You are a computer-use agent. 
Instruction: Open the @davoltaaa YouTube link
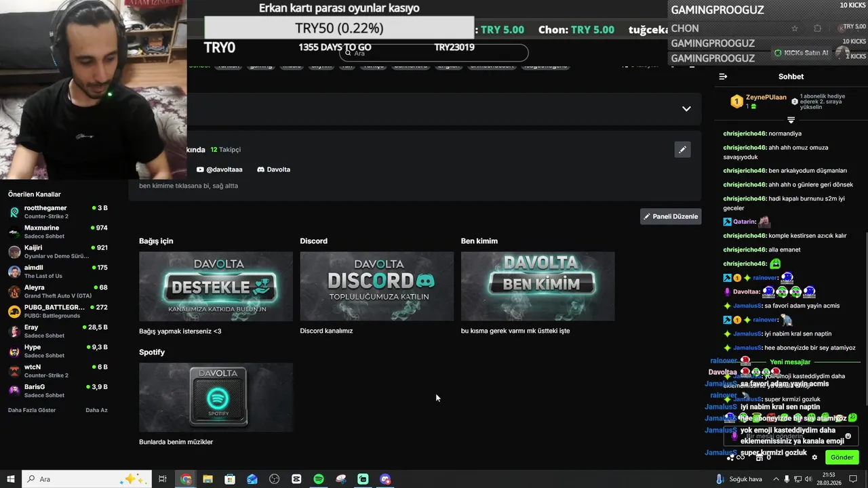pos(219,169)
